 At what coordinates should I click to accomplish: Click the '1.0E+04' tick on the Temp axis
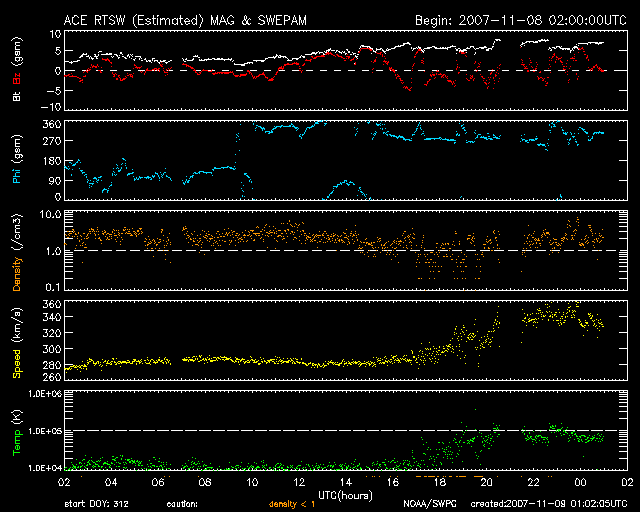(45, 468)
